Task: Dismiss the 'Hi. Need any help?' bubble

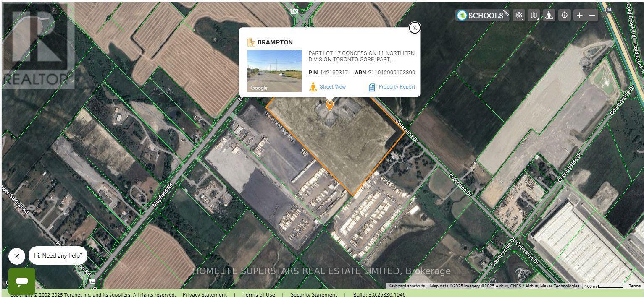Action: pyautogui.click(x=17, y=256)
